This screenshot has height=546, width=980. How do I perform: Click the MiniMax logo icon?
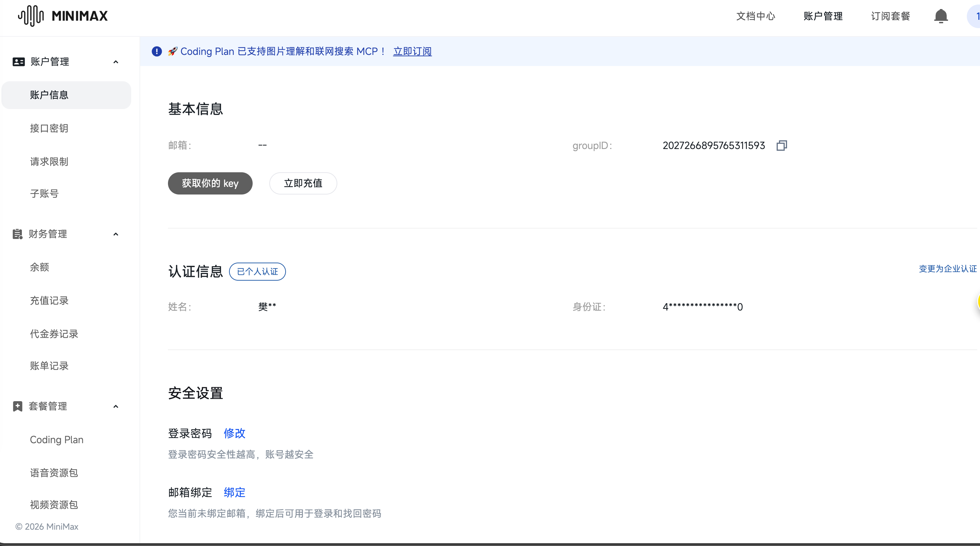point(31,16)
